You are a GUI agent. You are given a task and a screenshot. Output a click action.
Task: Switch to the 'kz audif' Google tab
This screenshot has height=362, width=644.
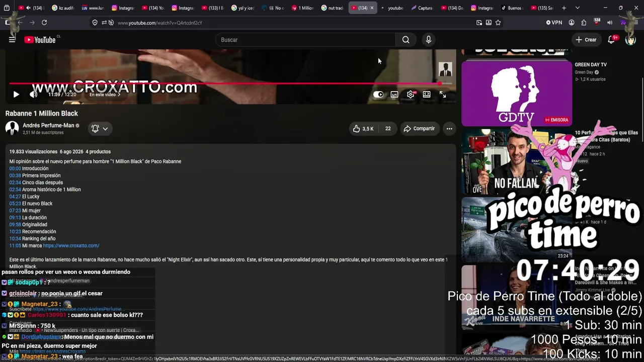[x=63, y=8]
